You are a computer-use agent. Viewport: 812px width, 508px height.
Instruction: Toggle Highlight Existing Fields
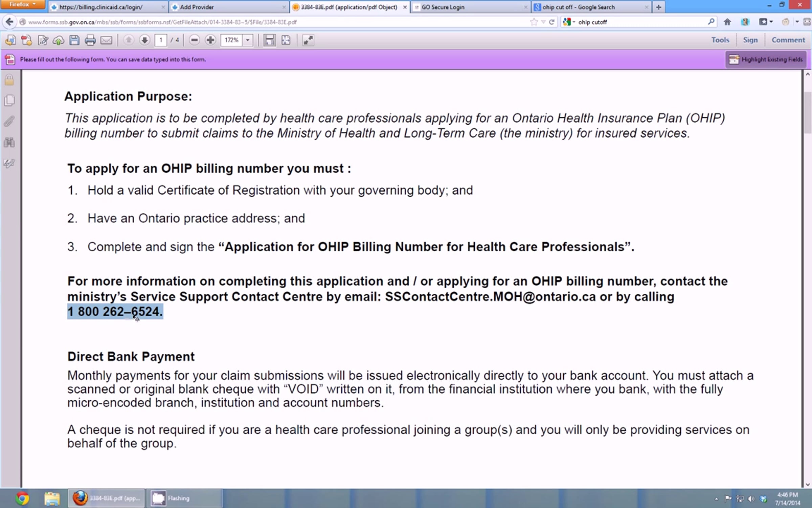[766, 60]
